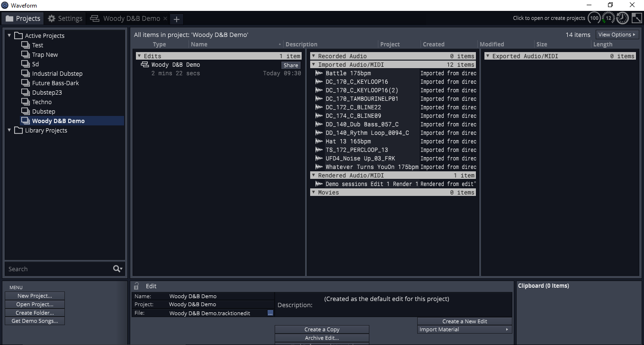Click the lock icon beside Edit
644x345 pixels.
pyautogui.click(x=136, y=286)
